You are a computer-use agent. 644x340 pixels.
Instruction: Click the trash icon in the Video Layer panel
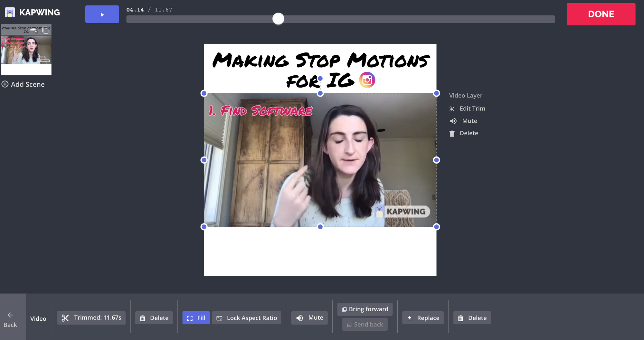click(x=452, y=134)
